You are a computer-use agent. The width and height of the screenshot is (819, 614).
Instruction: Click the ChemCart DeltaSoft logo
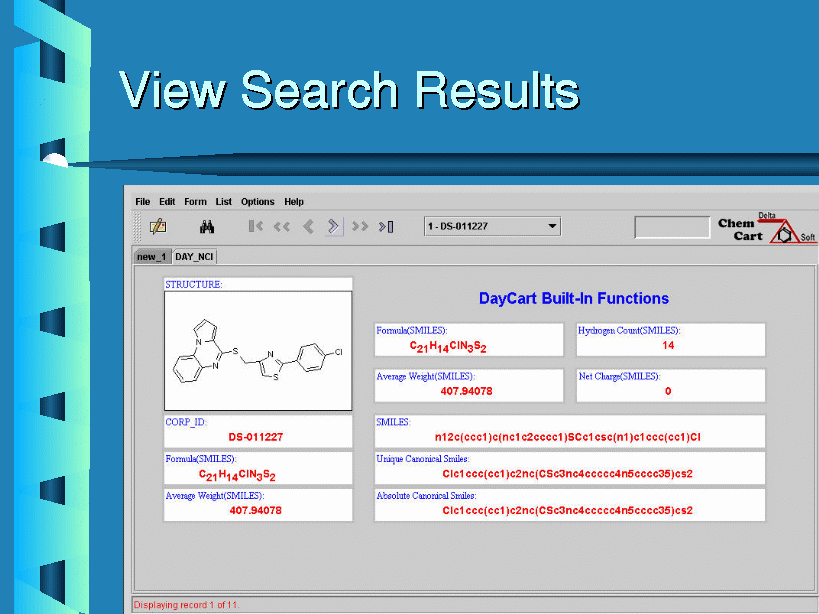click(767, 228)
